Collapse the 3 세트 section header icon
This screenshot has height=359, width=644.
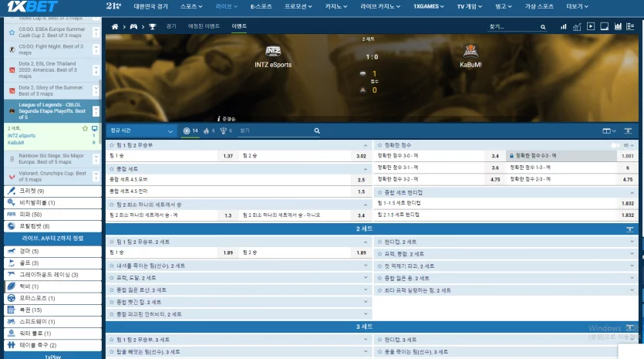pyautogui.click(x=629, y=327)
